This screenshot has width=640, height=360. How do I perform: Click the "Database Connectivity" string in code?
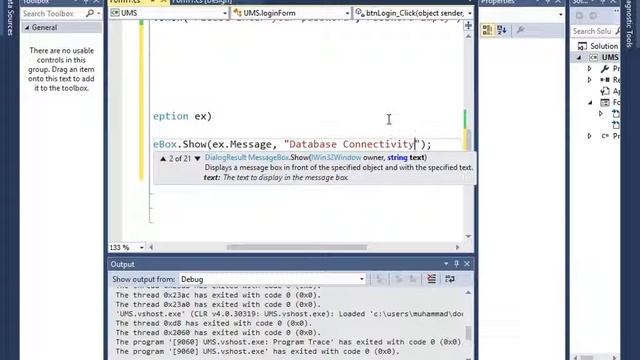pos(352,144)
